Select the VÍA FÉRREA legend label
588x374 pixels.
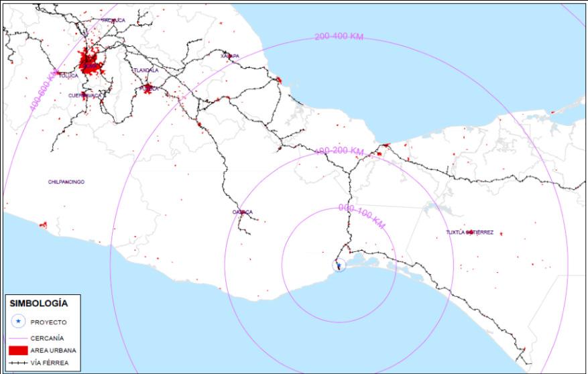click(x=50, y=363)
